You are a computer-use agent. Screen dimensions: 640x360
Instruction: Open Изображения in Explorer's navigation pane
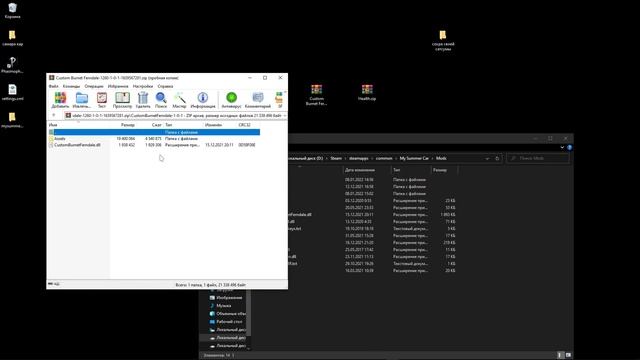pyautogui.click(x=226, y=298)
